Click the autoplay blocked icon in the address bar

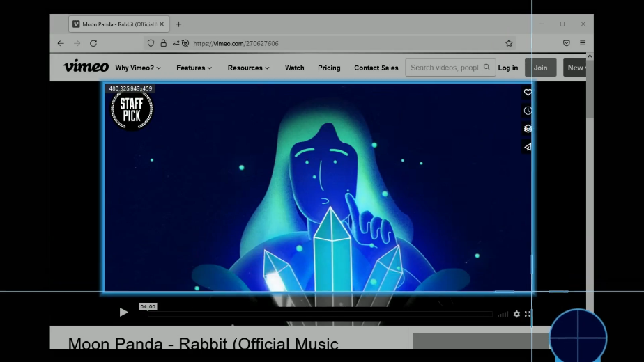tap(185, 43)
